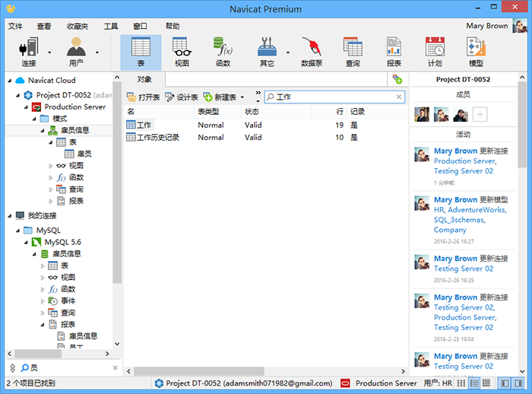Screen dimensions: 532x394
Task: Open the 收藏夹 menu
Action: [78, 26]
